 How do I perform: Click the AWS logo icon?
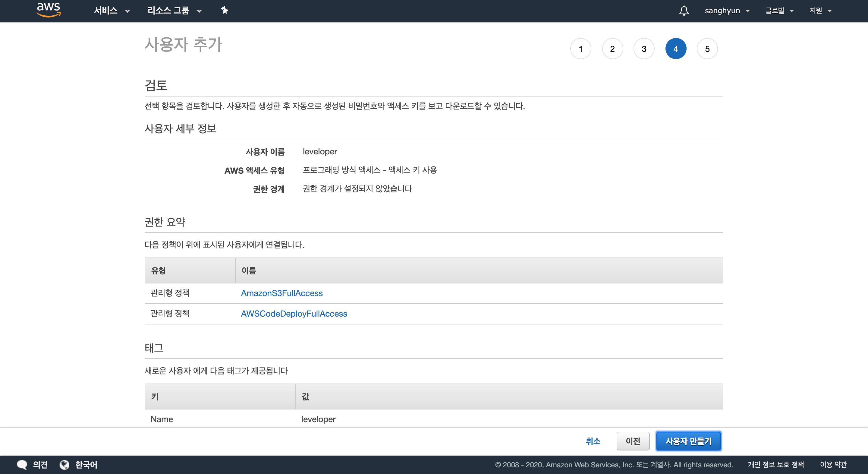click(49, 10)
